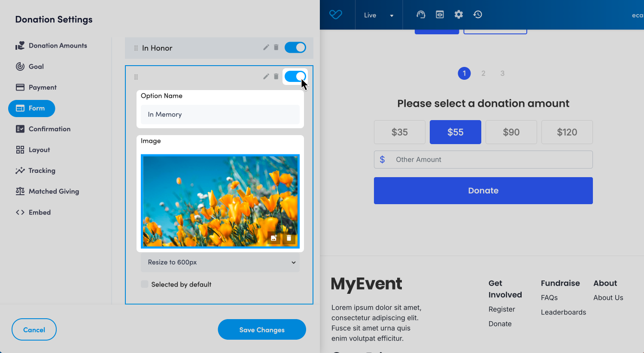
Task: Turn off the In Honor toggle
Action: point(295,47)
